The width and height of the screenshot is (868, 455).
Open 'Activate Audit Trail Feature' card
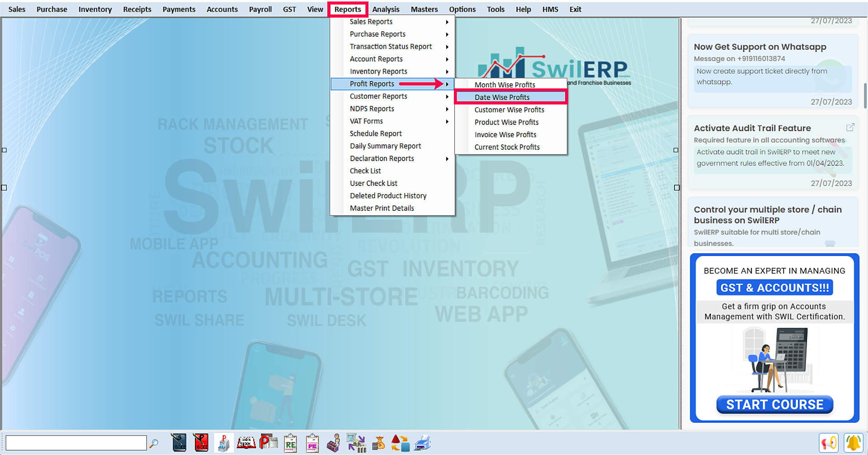click(773, 153)
